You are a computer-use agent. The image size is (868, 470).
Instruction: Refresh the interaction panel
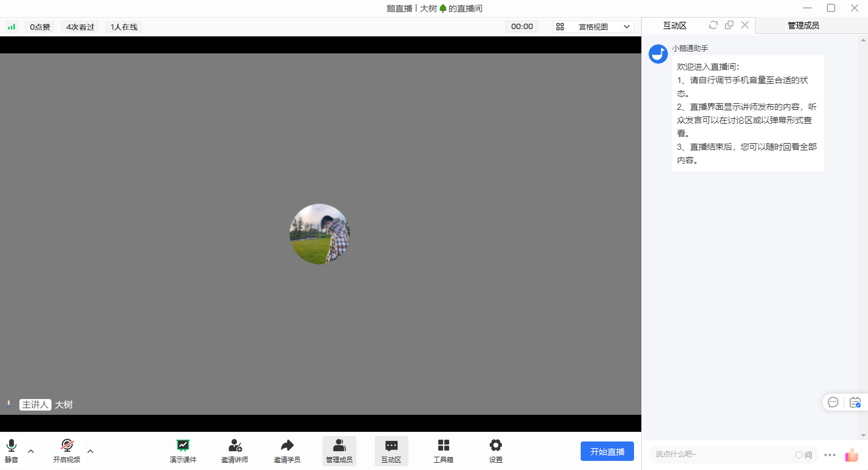pyautogui.click(x=713, y=25)
